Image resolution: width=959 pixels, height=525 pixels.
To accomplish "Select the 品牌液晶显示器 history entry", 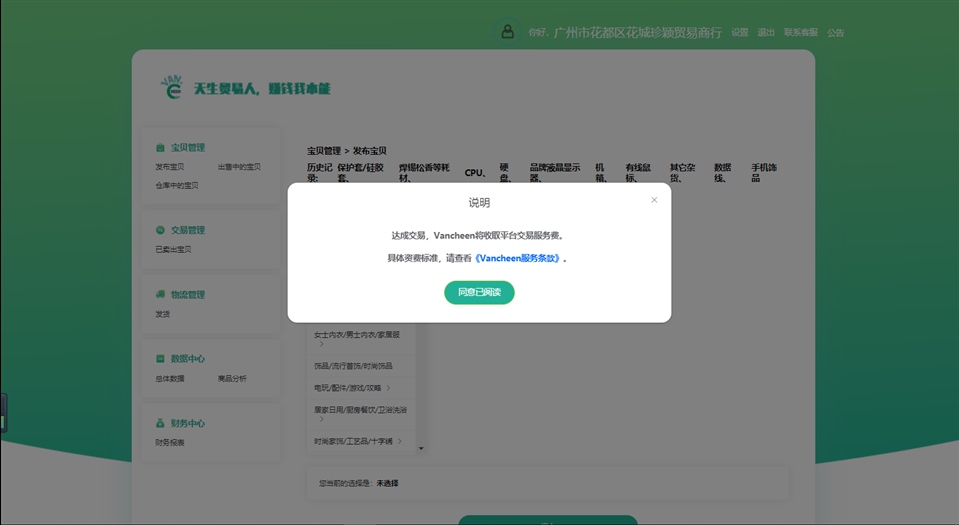I will click(555, 173).
